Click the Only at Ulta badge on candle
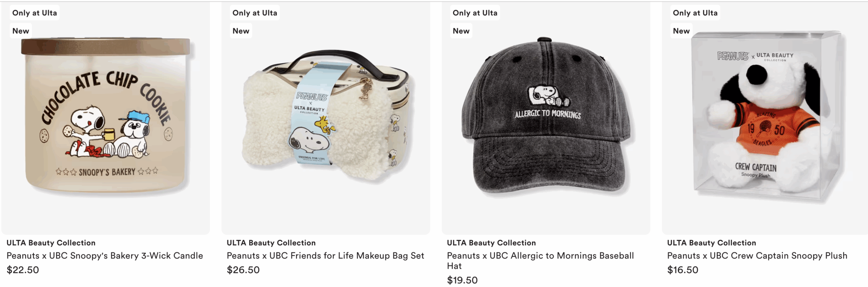The width and height of the screenshot is (868, 287). [x=35, y=13]
